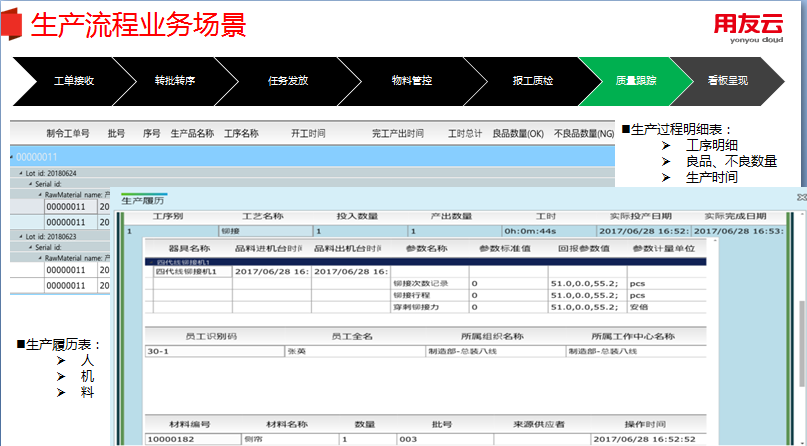The image size is (807, 446).
Task: Open the 物料管控 process step
Action: [411, 80]
